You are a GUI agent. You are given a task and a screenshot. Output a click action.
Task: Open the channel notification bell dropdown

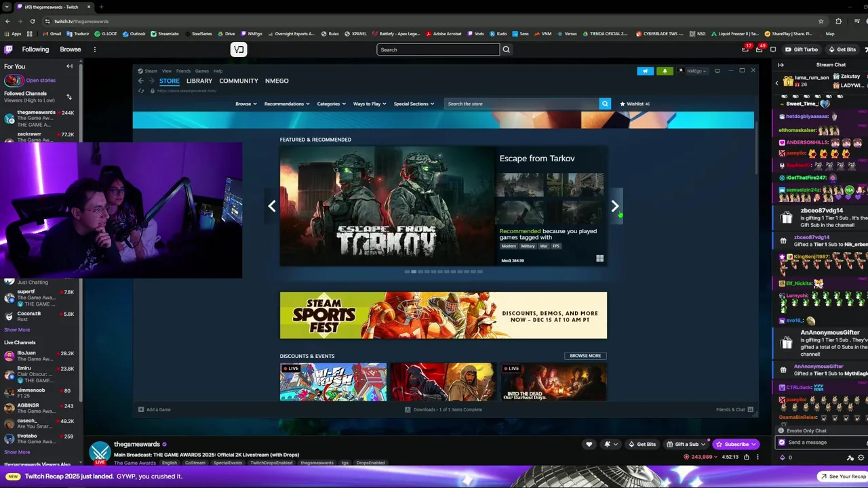tap(610, 444)
